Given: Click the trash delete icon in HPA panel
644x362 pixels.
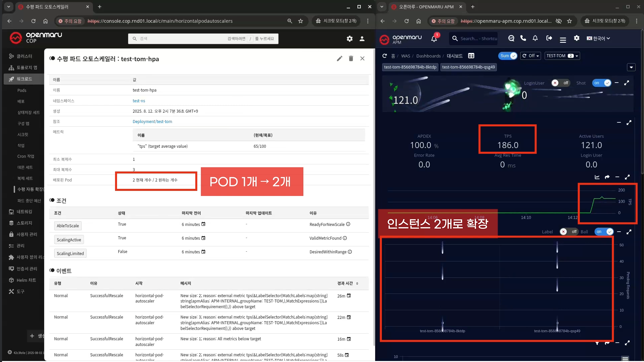Looking at the screenshot, I should 351,58.
